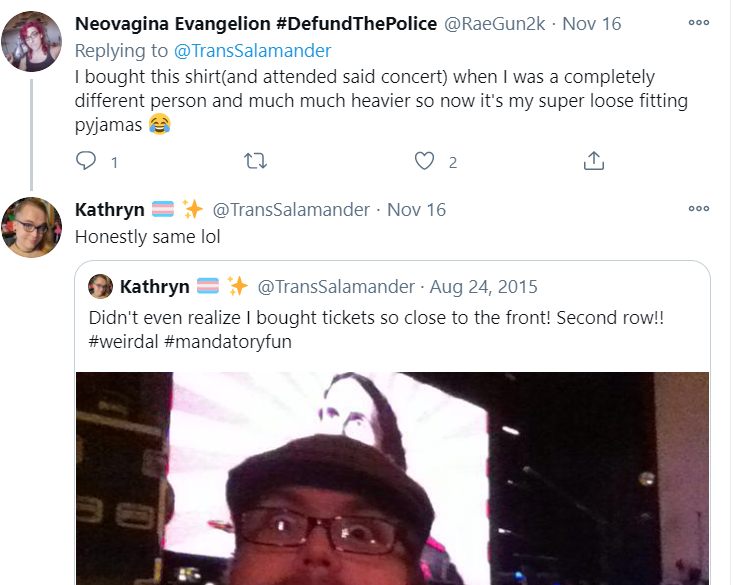Open more options on Kathryn's tweet

(x=698, y=208)
